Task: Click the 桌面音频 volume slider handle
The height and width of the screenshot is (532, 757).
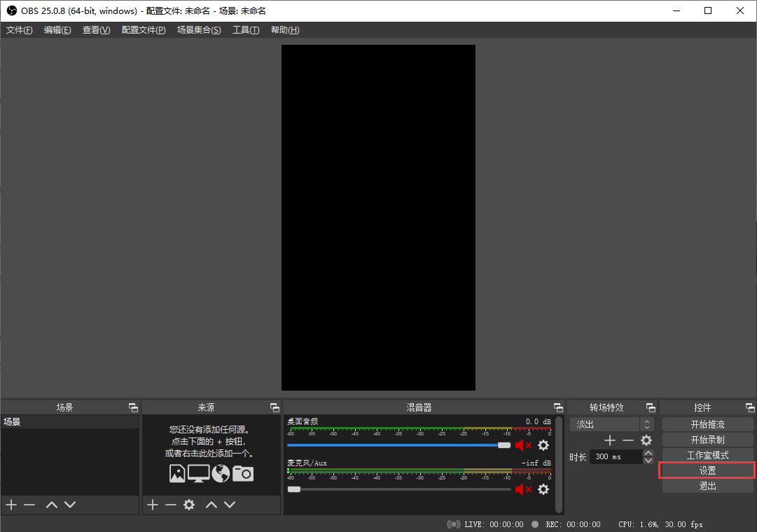Action: click(x=504, y=445)
